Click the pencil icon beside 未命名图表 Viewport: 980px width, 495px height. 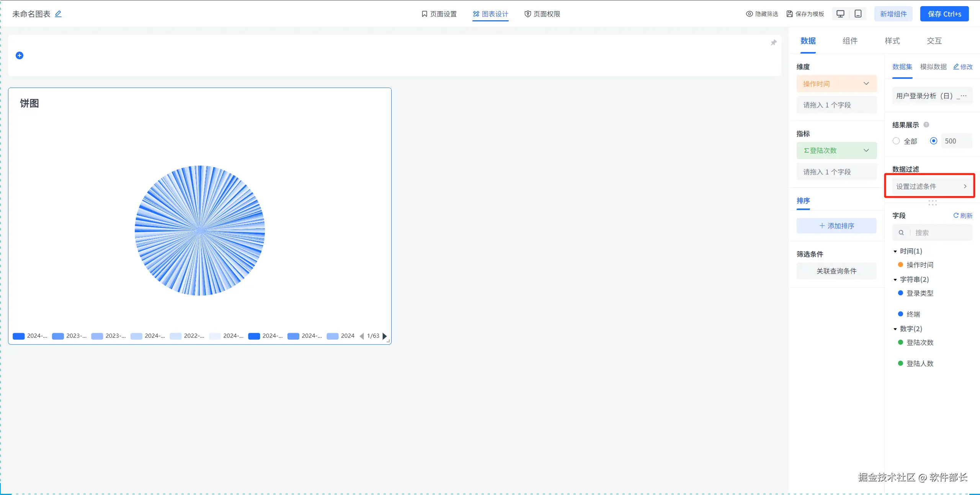pos(58,14)
